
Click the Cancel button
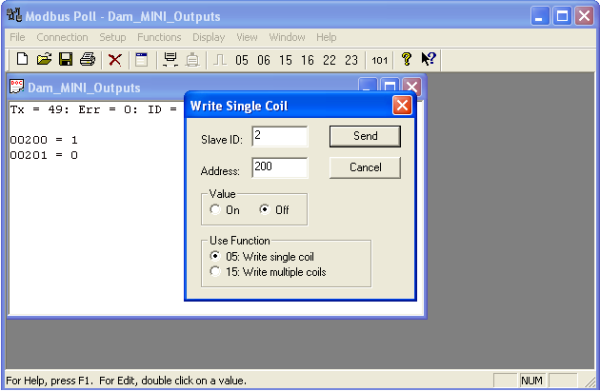coord(365,168)
